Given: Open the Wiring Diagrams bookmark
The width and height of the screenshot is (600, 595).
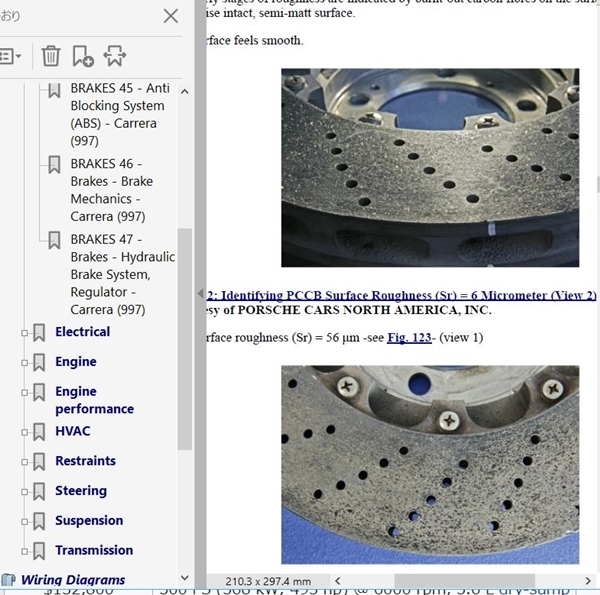Looking at the screenshot, I should click(73, 580).
